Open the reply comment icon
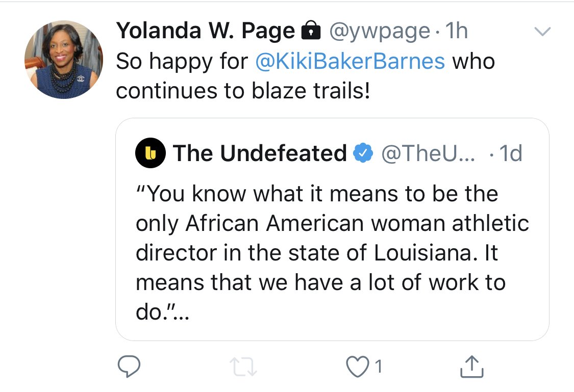This screenshot has height=392, width=574. point(129,366)
